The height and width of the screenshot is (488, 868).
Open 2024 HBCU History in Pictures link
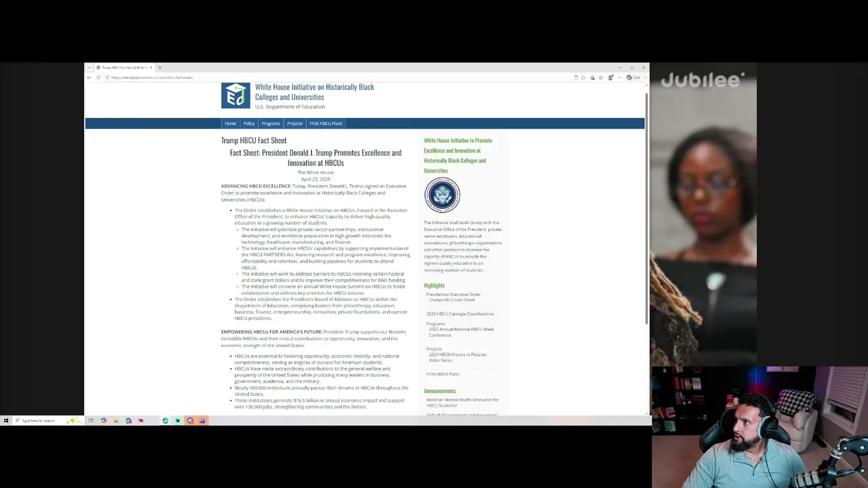457,357
